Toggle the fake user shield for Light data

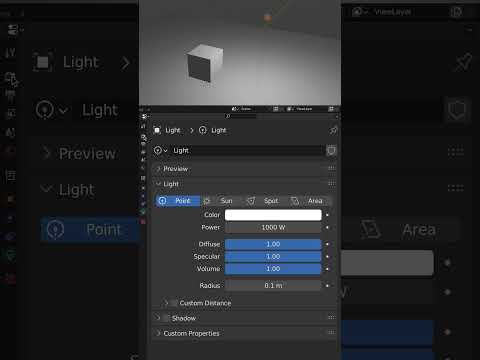[x=331, y=150]
